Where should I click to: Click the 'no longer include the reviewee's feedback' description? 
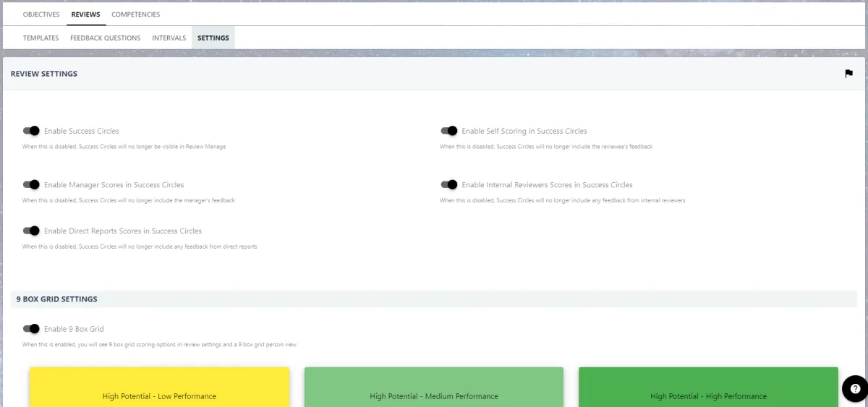tap(546, 147)
